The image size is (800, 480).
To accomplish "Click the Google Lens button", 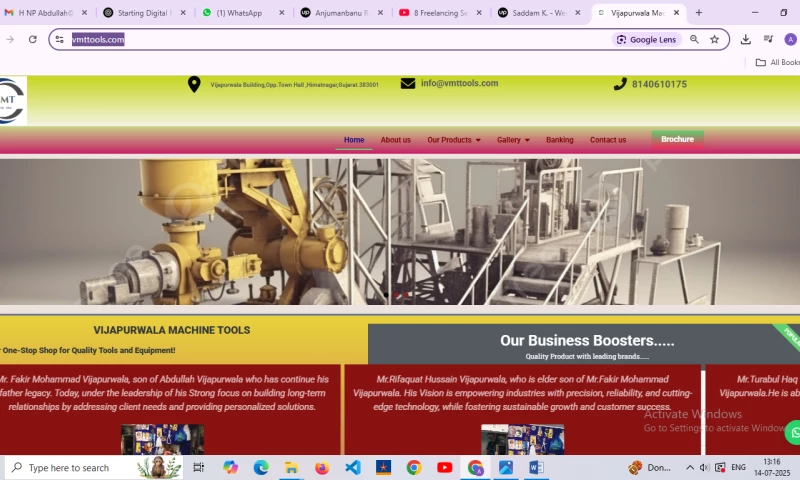I will point(647,39).
